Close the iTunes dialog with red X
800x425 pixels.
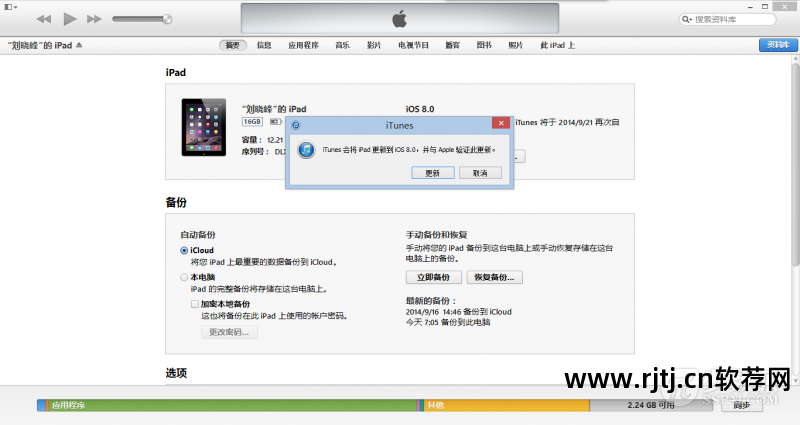coord(501,123)
